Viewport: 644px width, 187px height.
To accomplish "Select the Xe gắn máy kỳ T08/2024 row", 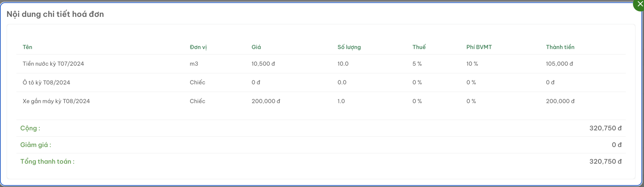I will [321, 101].
